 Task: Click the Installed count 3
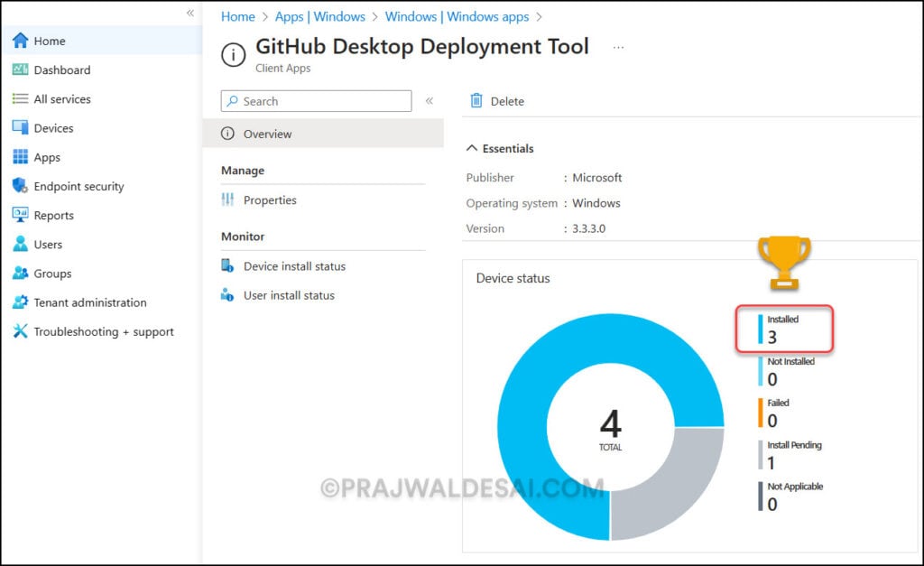tap(772, 338)
